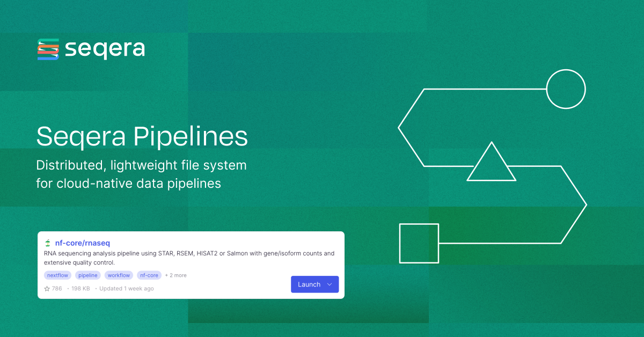Image resolution: width=644 pixels, height=337 pixels.
Task: Click the Launch button
Action: (x=310, y=284)
